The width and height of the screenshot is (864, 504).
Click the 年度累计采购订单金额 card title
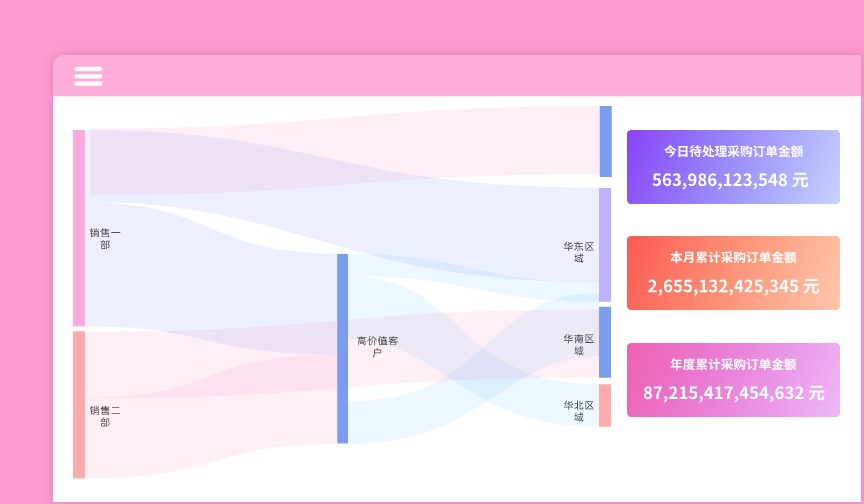tap(733, 364)
